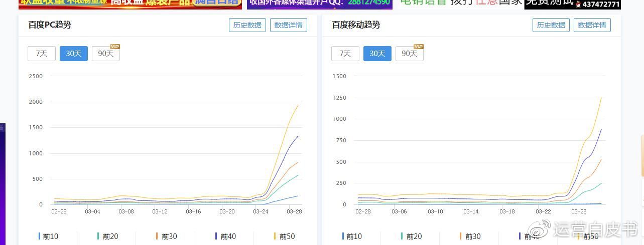Toggle 前30 legend in PC chart
Screen dimensions: 644x245
[x=167, y=236]
